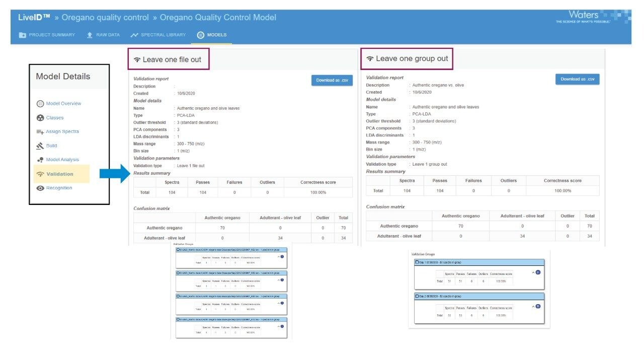Screen dimensions: 644x349
Task: Open the Recognition eye icon
Action: pyautogui.click(x=40, y=188)
